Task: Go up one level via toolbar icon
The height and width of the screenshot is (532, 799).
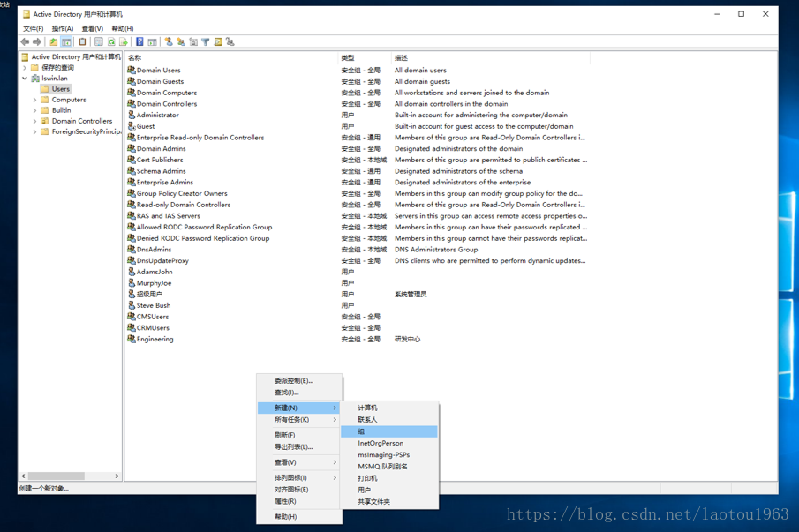Action: pos(54,41)
